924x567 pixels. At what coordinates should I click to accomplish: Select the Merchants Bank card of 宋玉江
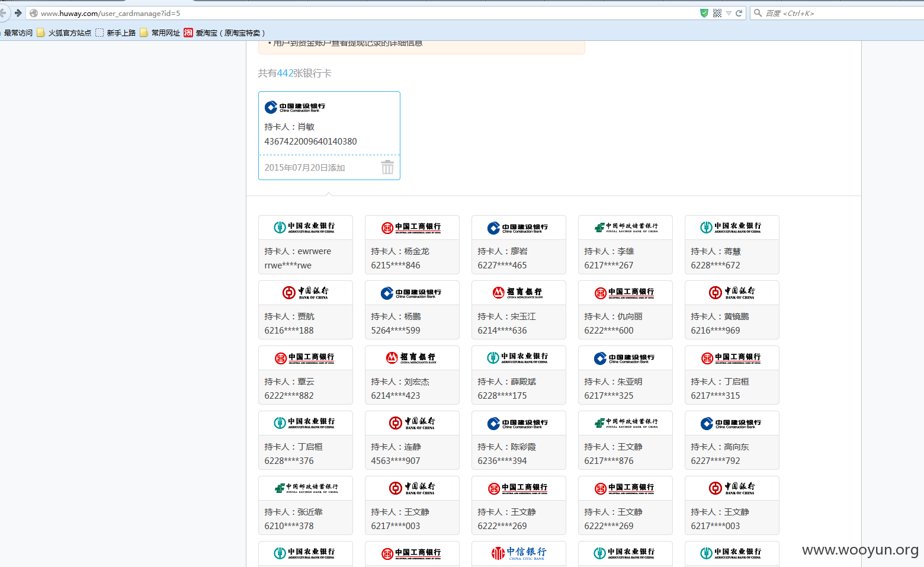[x=519, y=310]
